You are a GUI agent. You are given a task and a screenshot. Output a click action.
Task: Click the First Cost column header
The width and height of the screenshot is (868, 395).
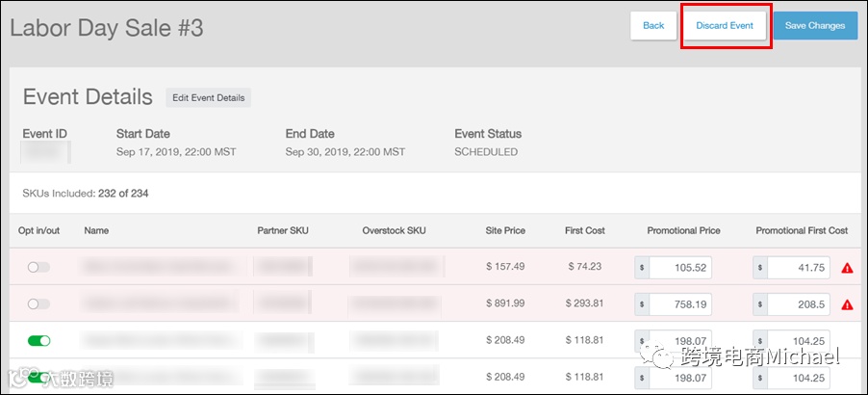coord(584,231)
